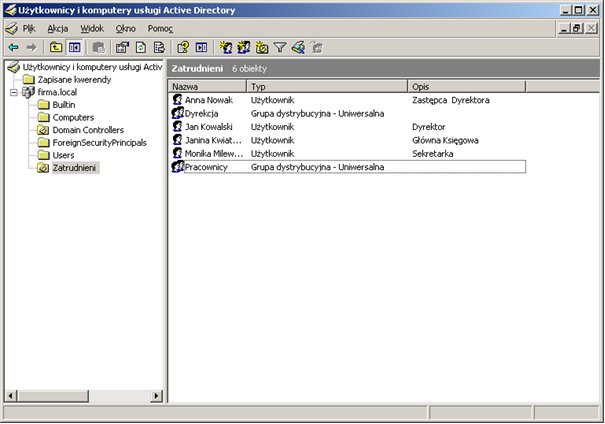
Task: Click the grayed Paste toolbar icon
Action: click(99, 47)
